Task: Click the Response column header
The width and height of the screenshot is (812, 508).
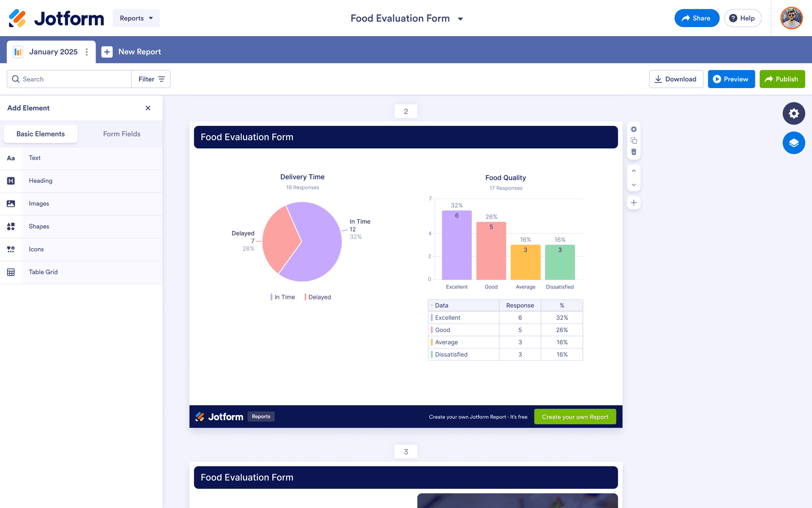Action: pos(520,306)
